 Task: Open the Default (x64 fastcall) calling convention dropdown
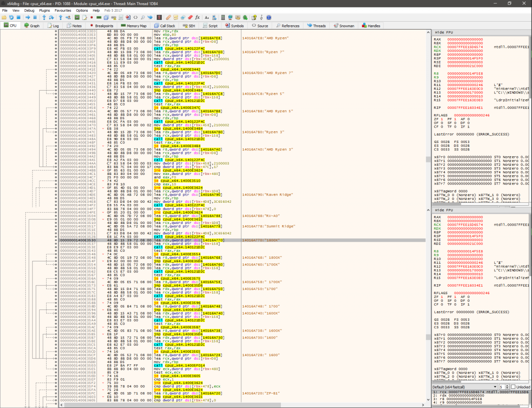tap(465, 387)
